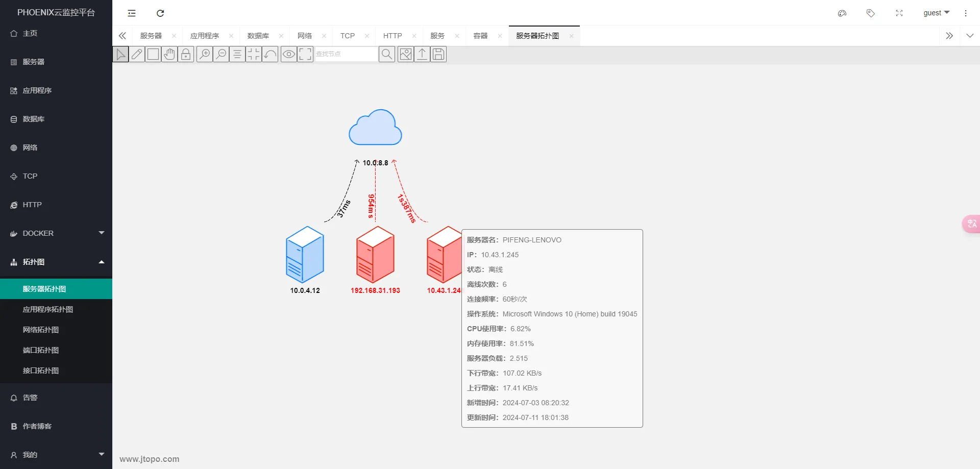980x469 pixels.
Task: Open HTTP in the sidebar
Action: tap(56, 205)
